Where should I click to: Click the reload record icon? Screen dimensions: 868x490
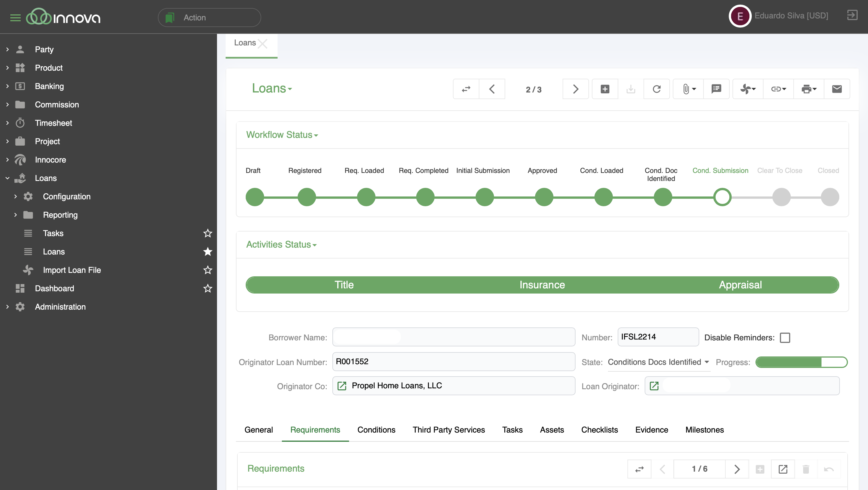656,89
